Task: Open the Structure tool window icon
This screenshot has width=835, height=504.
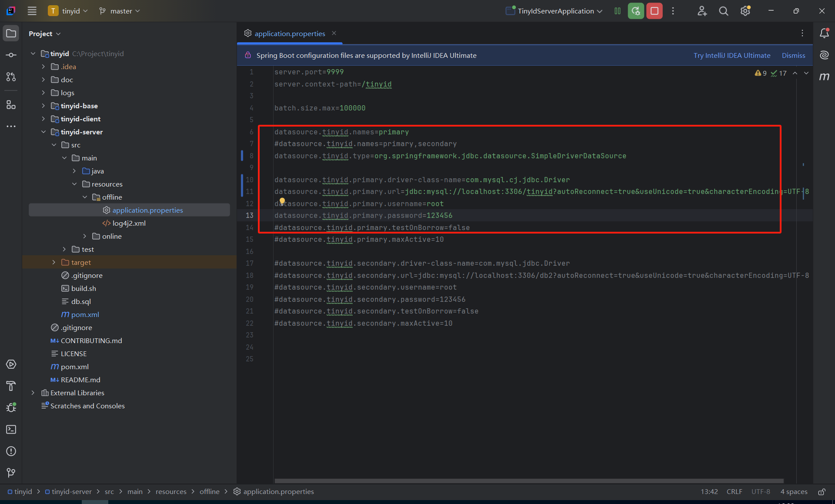Action: click(x=11, y=105)
